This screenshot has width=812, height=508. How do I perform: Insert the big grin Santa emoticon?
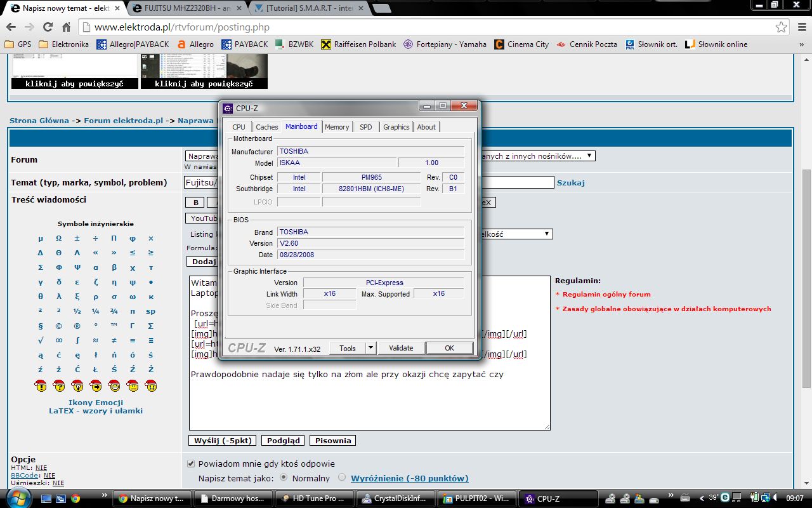click(114, 385)
